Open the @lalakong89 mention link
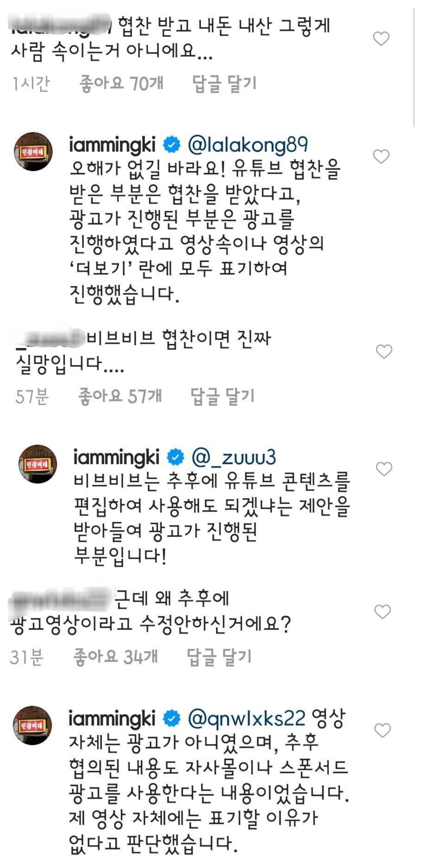This screenshot has height=868, width=422. (x=248, y=145)
